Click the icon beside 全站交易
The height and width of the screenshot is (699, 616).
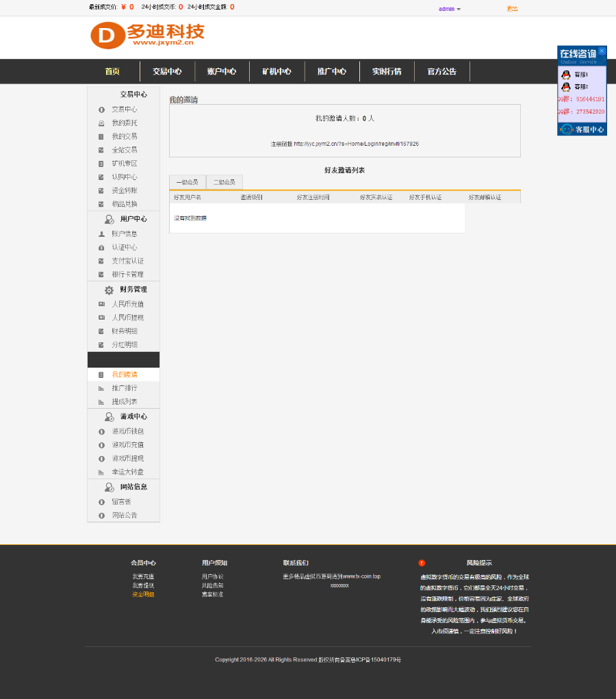coord(101,150)
